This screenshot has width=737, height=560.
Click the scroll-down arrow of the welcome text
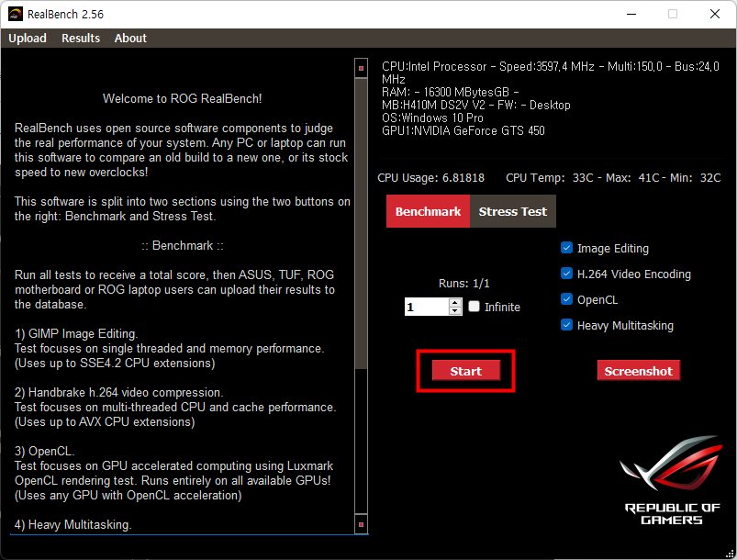[361, 524]
